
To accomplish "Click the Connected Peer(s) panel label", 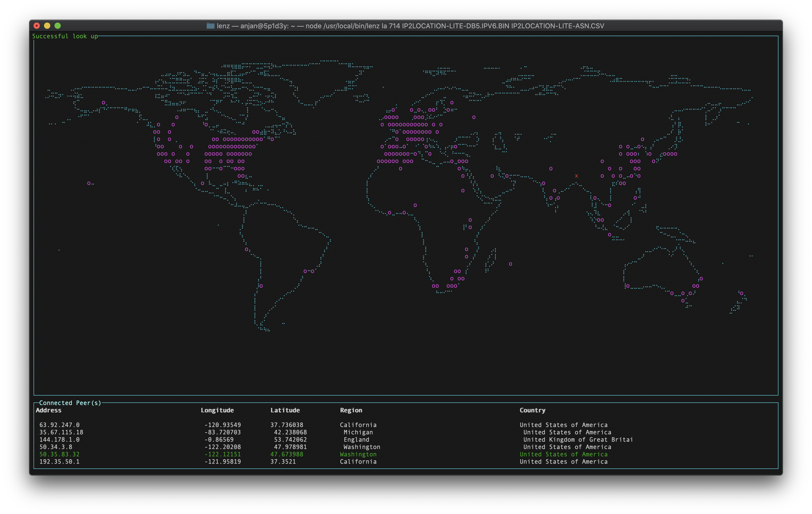I will coord(70,403).
